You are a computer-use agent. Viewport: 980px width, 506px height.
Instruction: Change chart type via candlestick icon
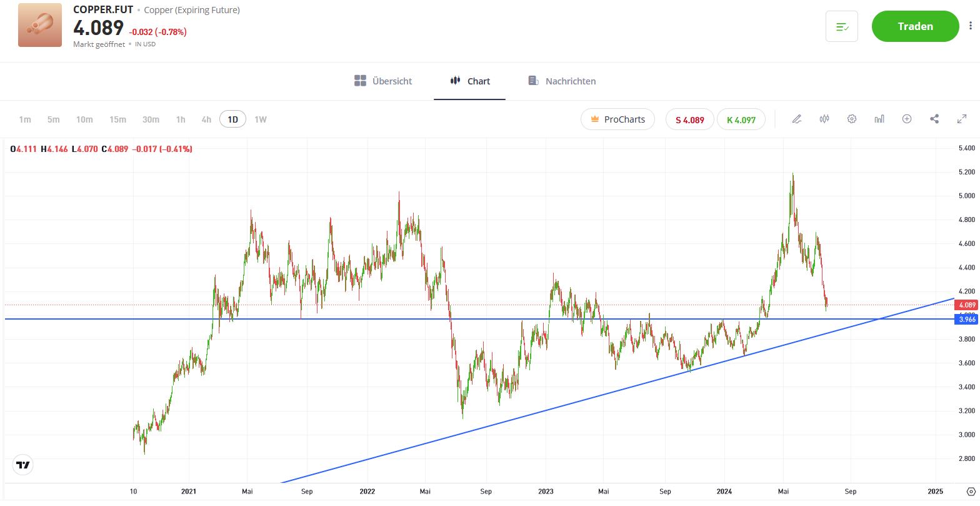click(824, 119)
